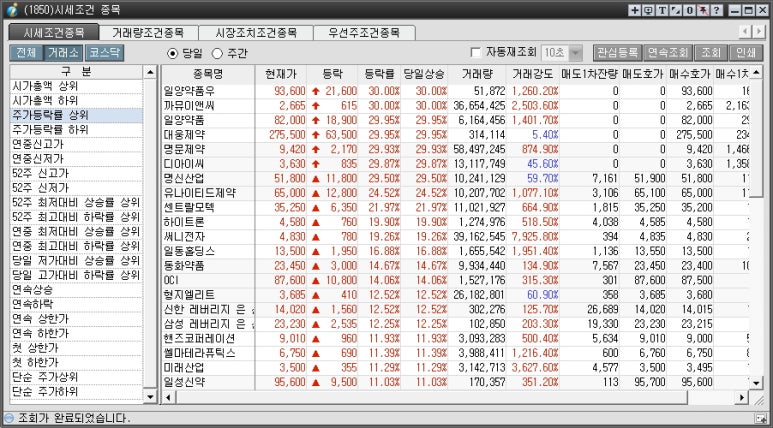Viewport: 773px width, 428px height.
Task: Click the 등락률 column header
Action: [x=379, y=74]
